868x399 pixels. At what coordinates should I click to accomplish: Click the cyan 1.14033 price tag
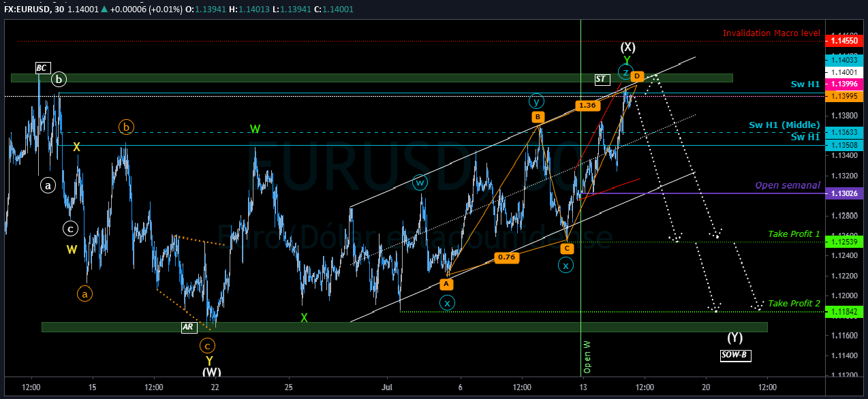[845, 61]
